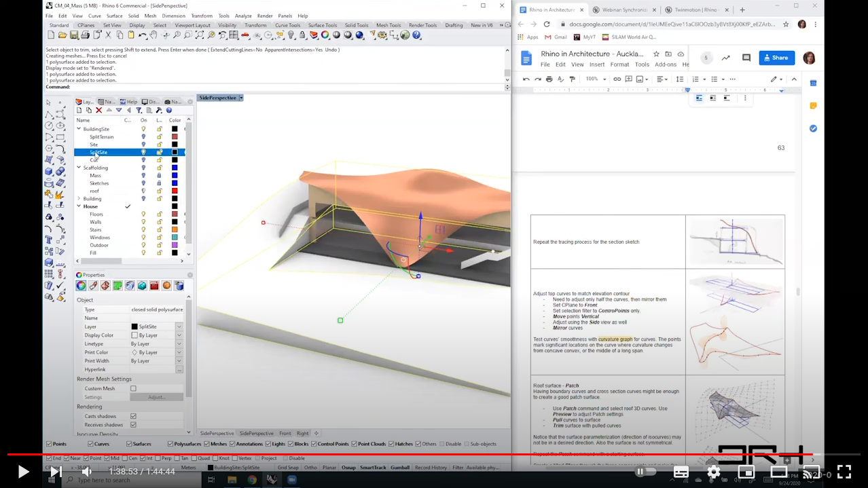Screen dimensions: 868x488
Task: Click the blue Share button
Action: click(x=777, y=58)
